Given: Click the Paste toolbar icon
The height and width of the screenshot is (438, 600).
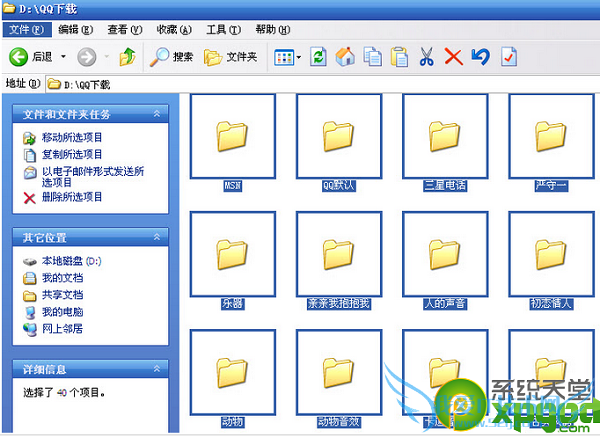Looking at the screenshot, I should point(399,57).
